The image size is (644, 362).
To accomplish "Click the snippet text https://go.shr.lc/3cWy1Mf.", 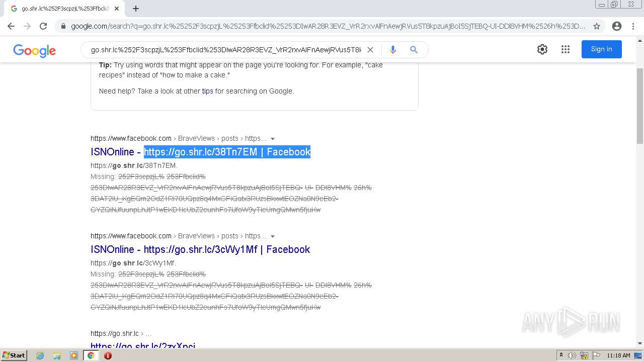I will [x=133, y=263].
